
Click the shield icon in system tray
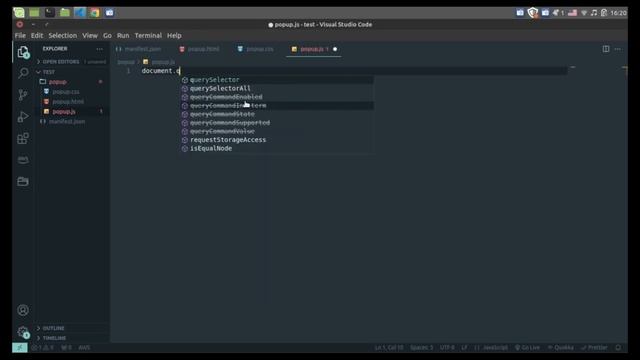click(x=533, y=13)
